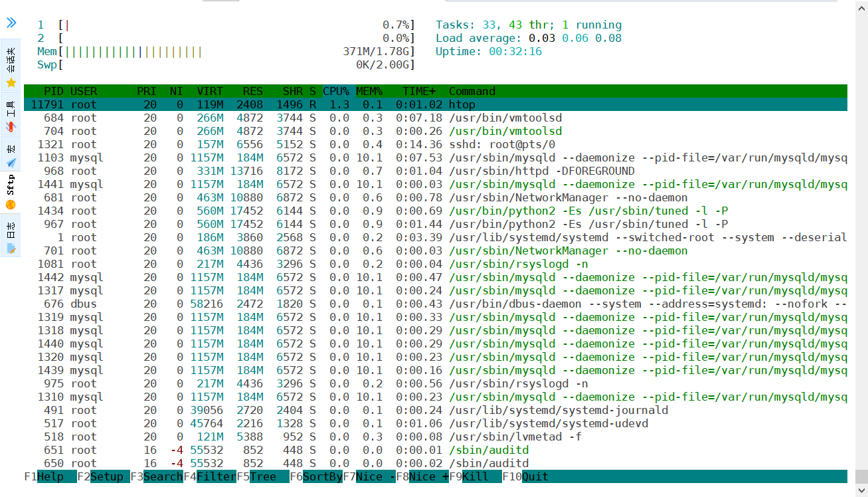Viewport: 868px width, 497px height.
Task: Select the rsyslogd row with PID 1081
Action: 436,264
